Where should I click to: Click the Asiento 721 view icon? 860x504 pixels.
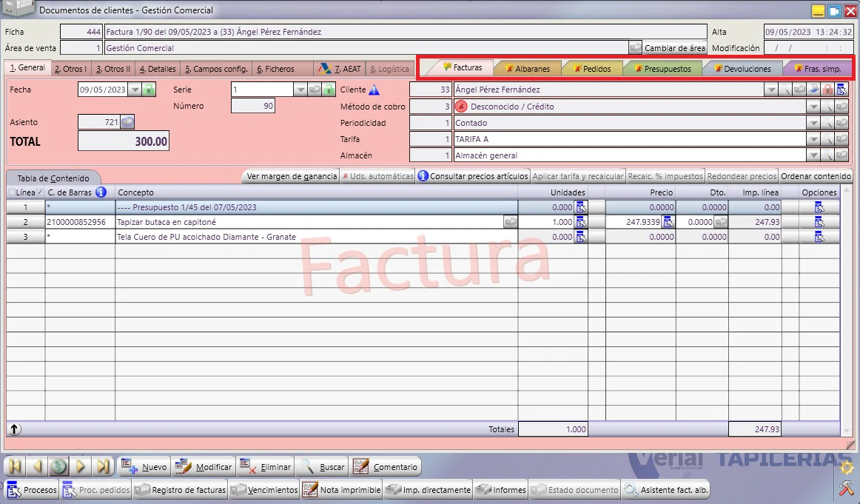127,122
